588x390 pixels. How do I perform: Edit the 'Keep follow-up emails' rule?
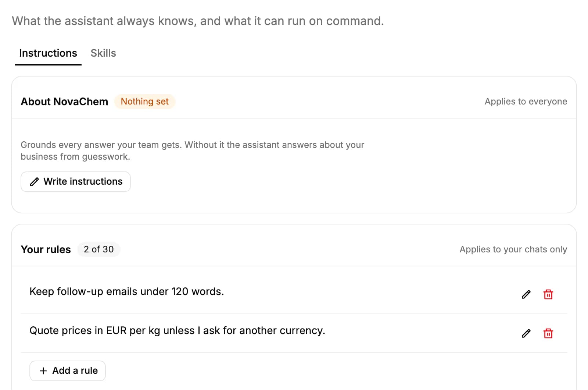tap(526, 294)
